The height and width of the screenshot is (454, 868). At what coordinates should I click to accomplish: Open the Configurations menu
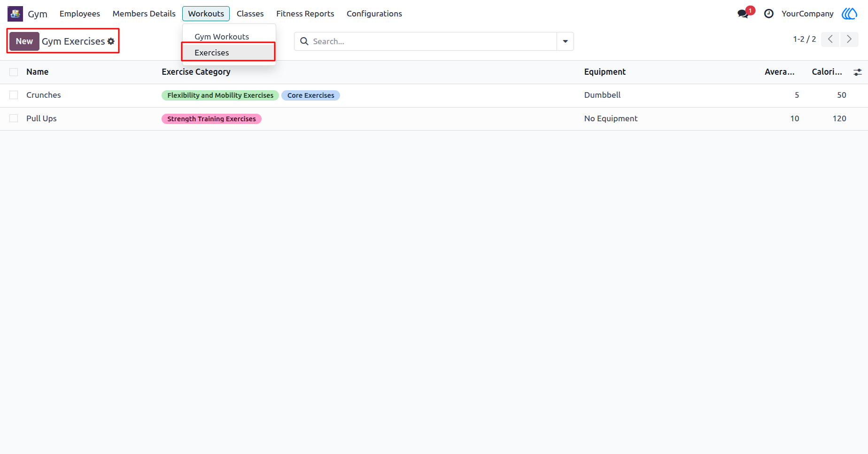tap(374, 14)
